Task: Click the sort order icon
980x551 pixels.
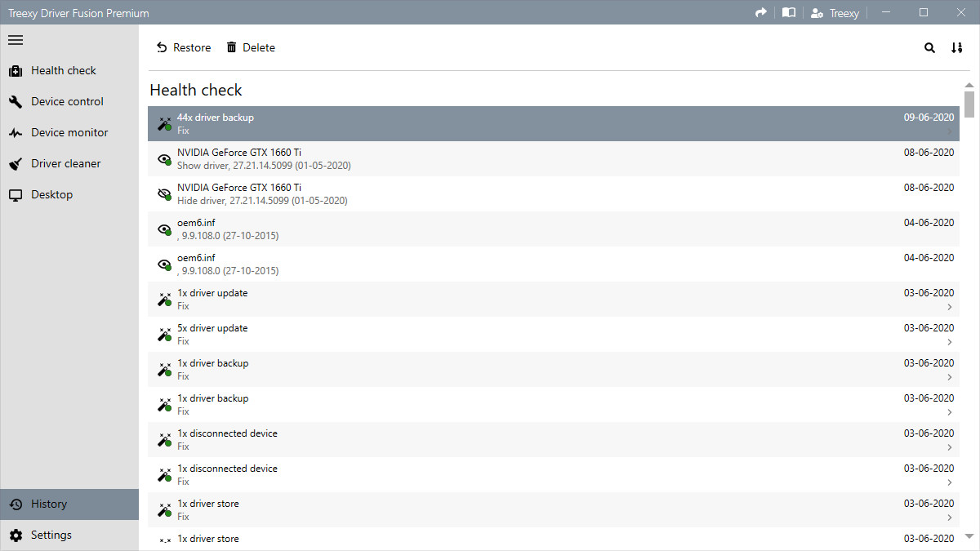Action: 956,48
